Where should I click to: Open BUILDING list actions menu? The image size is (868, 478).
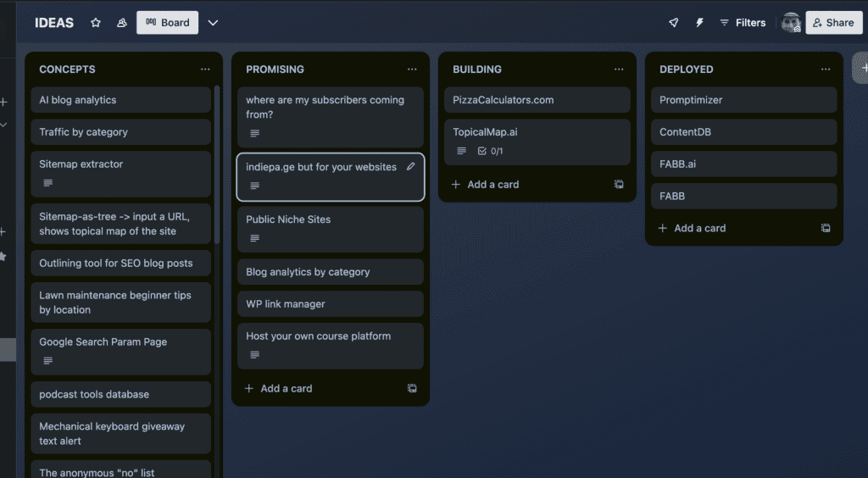(619, 69)
